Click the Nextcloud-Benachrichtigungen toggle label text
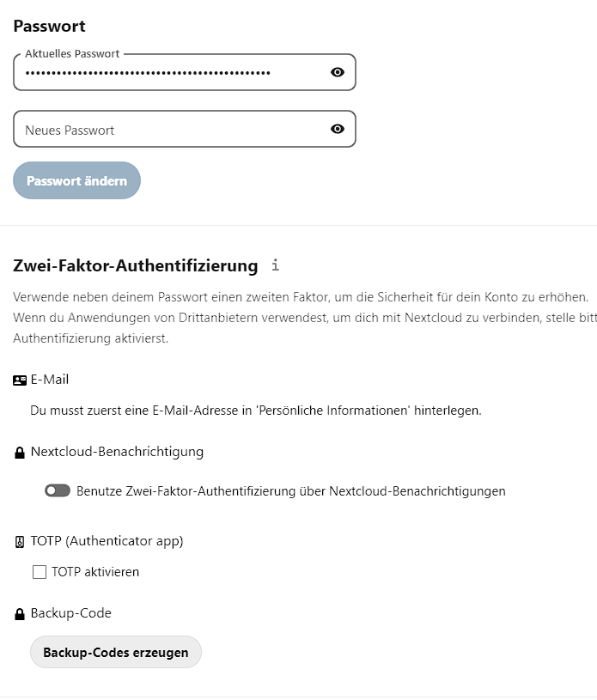597x700 pixels. click(x=290, y=491)
